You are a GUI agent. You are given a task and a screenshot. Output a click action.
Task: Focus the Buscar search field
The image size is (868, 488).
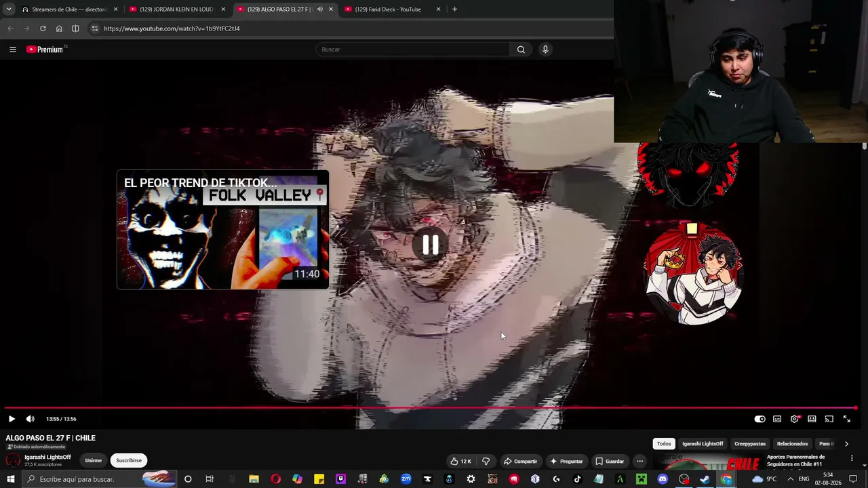[x=412, y=49]
